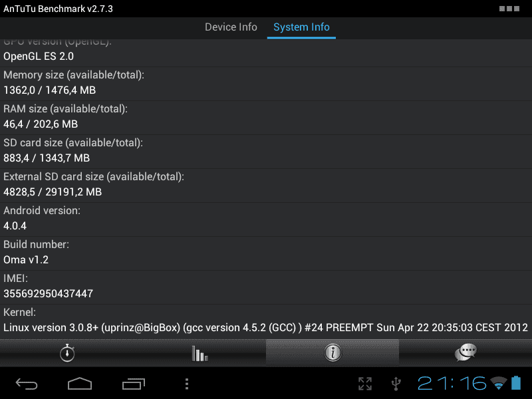Image resolution: width=532 pixels, height=399 pixels.
Task: Tap the USB status icon
Action: pyautogui.click(x=396, y=384)
